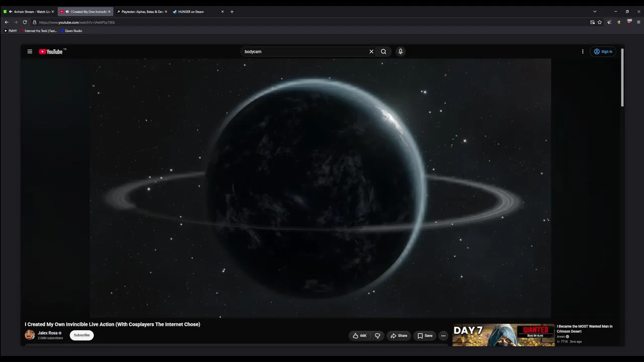Open the Internet Hız Testi bookmark

[x=39, y=31]
